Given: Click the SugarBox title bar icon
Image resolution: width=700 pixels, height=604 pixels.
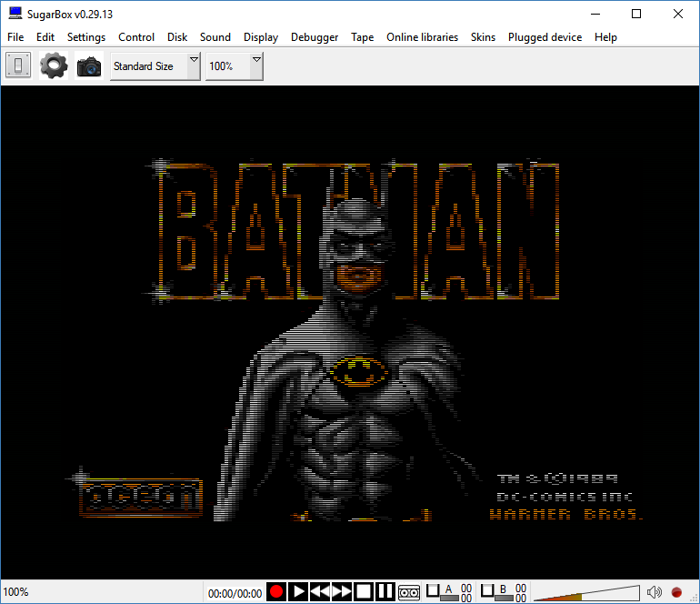Looking at the screenshot, I should click(x=15, y=14).
